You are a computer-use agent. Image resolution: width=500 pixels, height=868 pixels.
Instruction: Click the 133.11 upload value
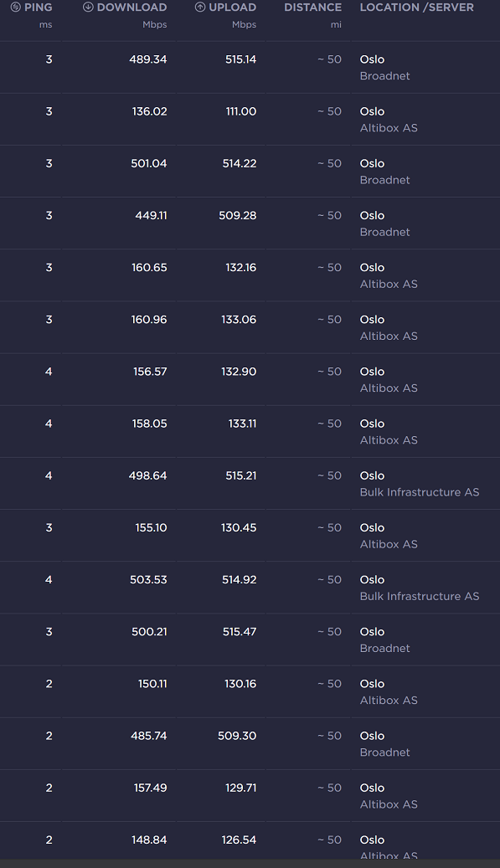point(243,424)
